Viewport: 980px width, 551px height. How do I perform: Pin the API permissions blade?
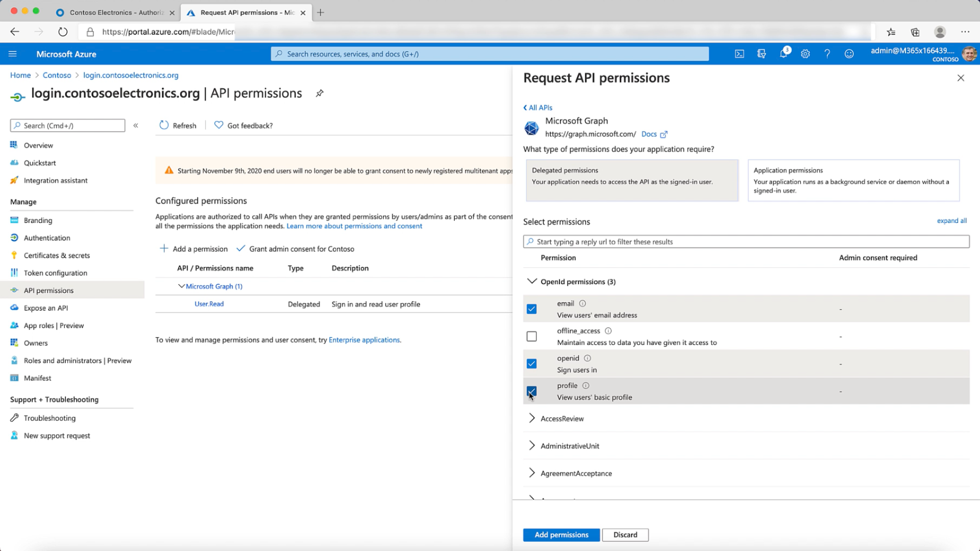coord(320,93)
